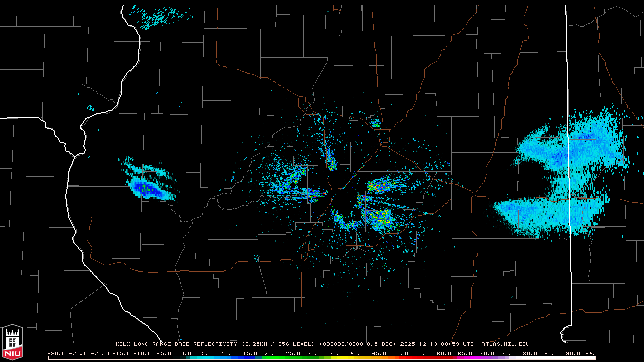The image size is (644, 362).
Task: Click the 55.0 scale label
Action: tap(422, 353)
